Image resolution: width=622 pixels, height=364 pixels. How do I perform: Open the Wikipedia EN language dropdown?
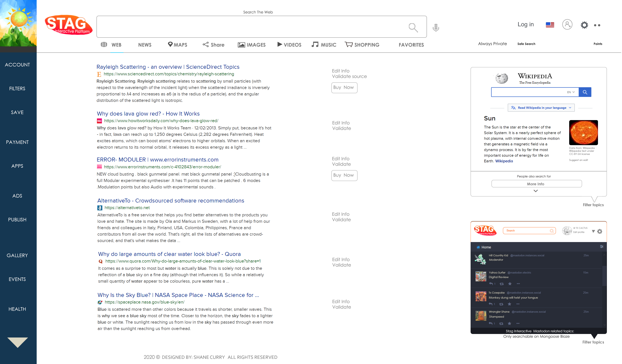(571, 92)
